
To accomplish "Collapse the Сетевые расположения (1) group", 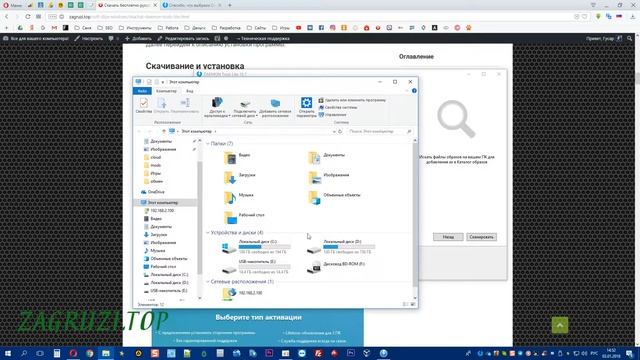I will click(208, 282).
